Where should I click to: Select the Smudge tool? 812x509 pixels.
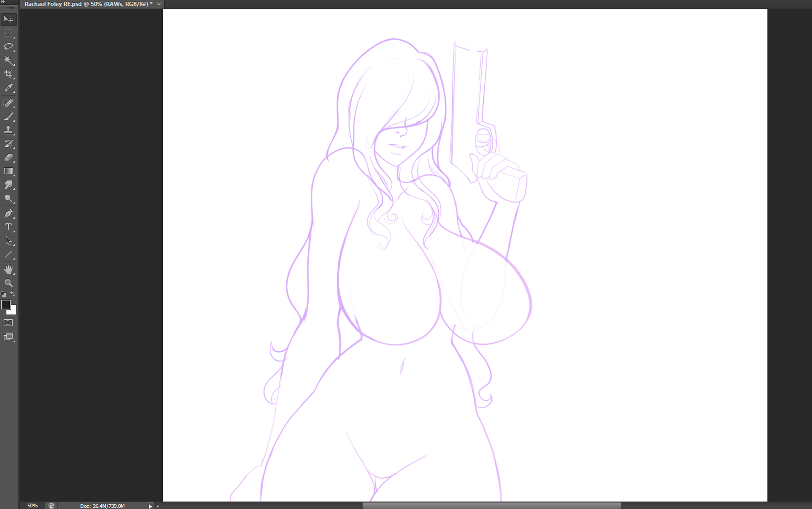coord(9,184)
